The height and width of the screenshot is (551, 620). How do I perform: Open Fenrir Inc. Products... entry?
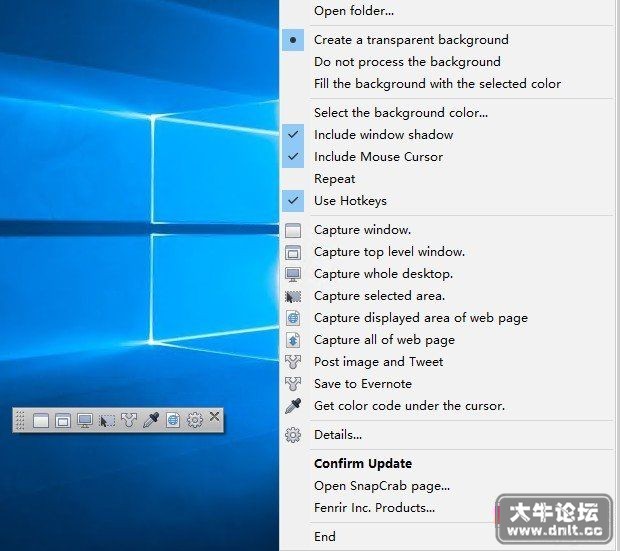pyautogui.click(x=447, y=507)
